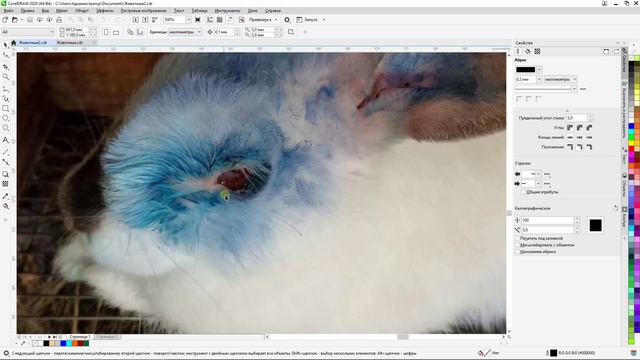Image resolution: width=640 pixels, height=360 pixels.
Task: Toggle 'Масштабировать с объектом' checkbox
Action: coord(517,245)
